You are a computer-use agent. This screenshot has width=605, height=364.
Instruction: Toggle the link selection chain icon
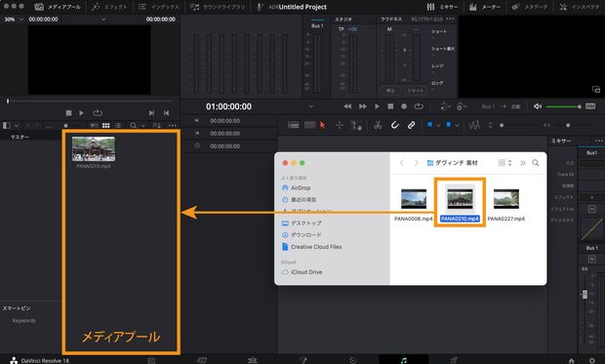tap(412, 125)
